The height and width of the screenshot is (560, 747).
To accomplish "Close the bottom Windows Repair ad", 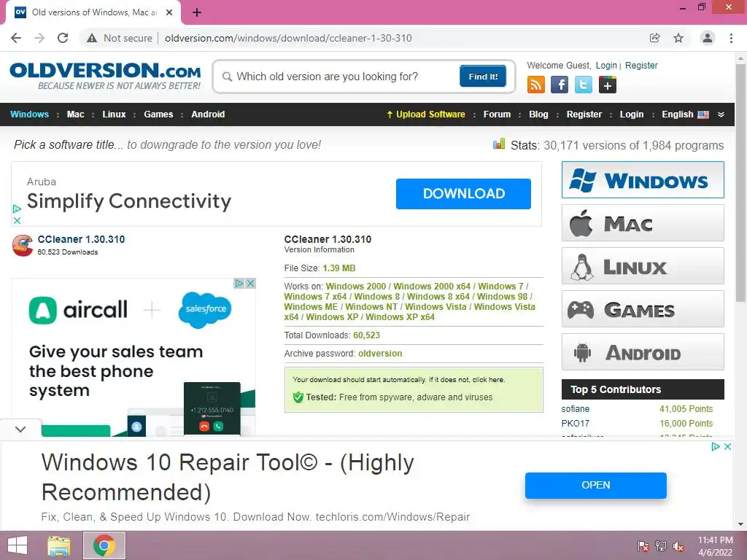I will click(727, 447).
